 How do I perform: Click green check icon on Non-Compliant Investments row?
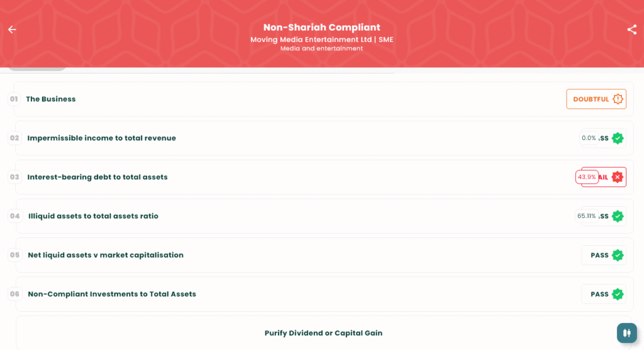[x=618, y=294]
